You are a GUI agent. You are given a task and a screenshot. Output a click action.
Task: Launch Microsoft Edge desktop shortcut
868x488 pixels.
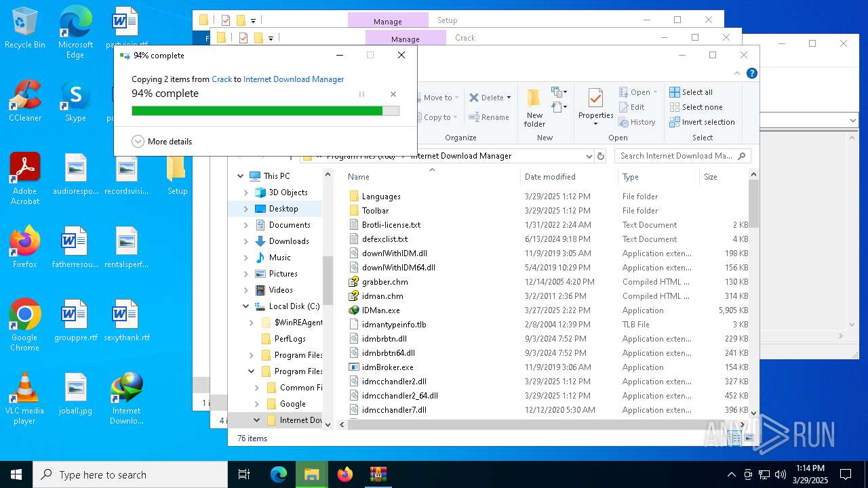[75, 33]
